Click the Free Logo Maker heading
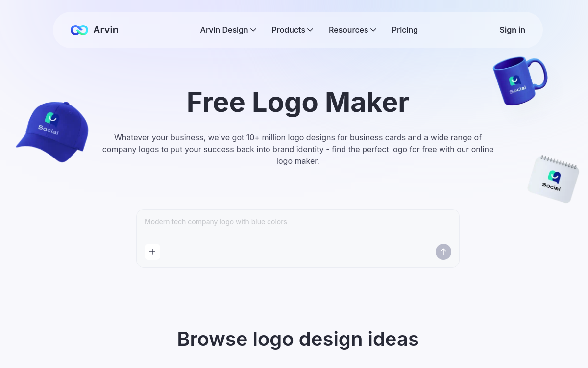Screen dimensions: 588x368 pos(298,102)
